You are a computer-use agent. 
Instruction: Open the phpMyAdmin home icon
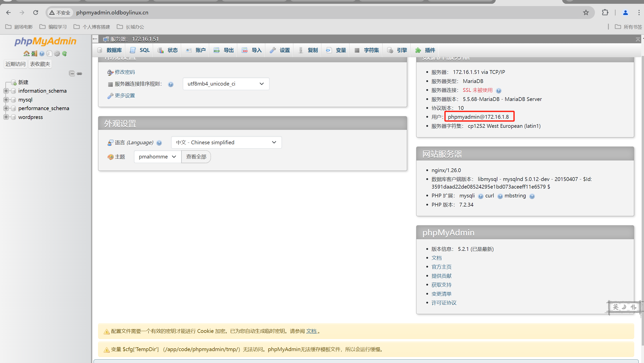point(26,53)
